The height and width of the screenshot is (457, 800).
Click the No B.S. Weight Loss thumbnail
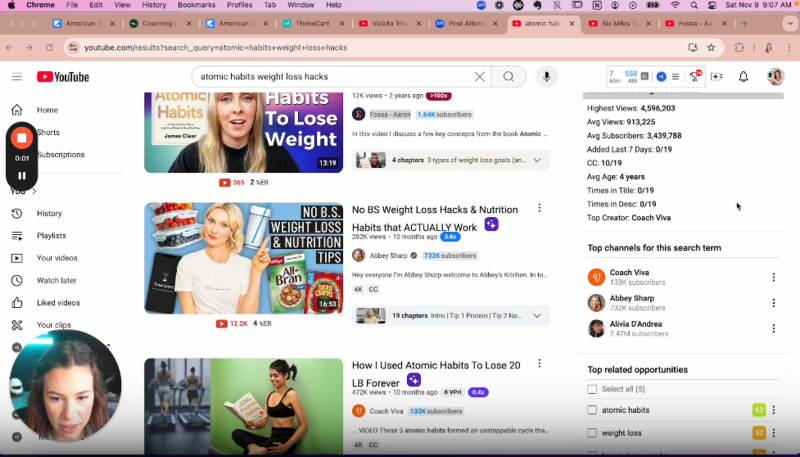point(243,258)
